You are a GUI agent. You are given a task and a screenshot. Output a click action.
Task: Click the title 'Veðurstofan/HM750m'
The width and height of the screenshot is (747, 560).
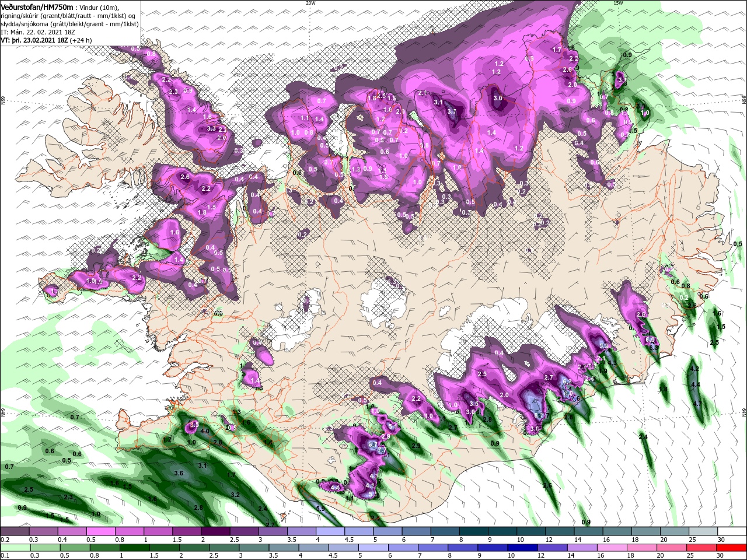37,6
